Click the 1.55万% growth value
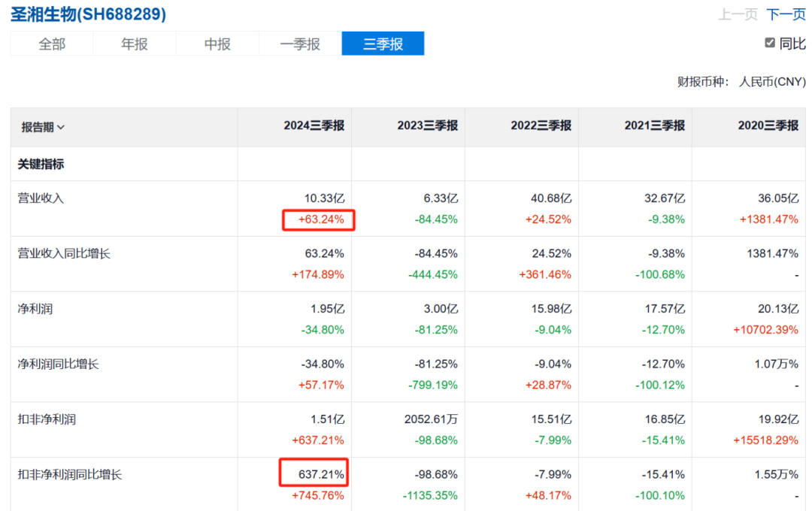 pyautogui.click(x=776, y=475)
